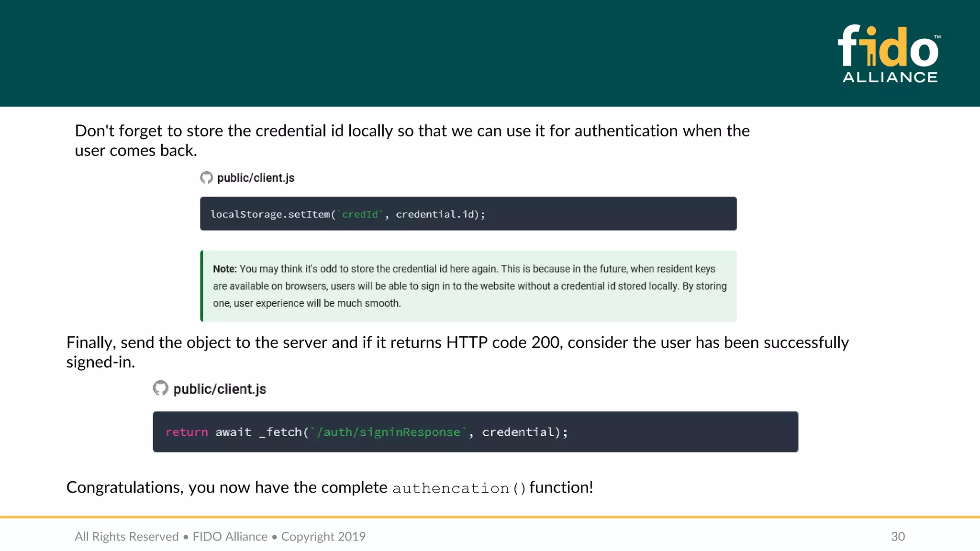
Task: Click 'Finally, send the object to the server' paragraph
Action: click(457, 352)
